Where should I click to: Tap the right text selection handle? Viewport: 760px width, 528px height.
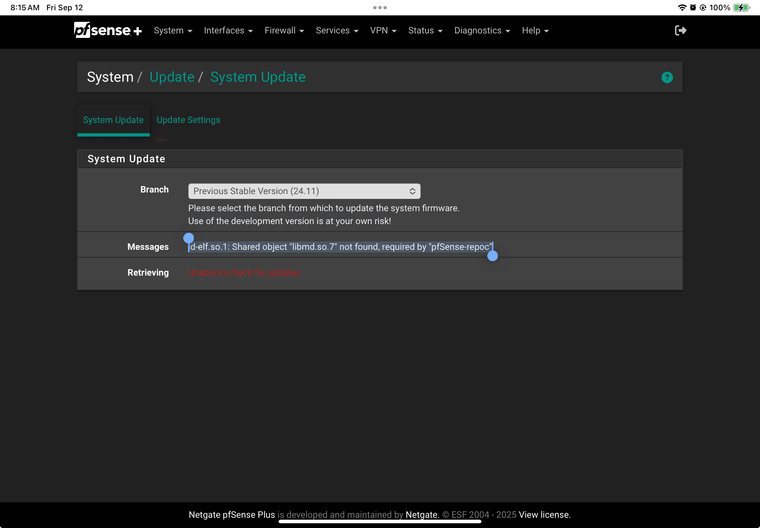492,256
